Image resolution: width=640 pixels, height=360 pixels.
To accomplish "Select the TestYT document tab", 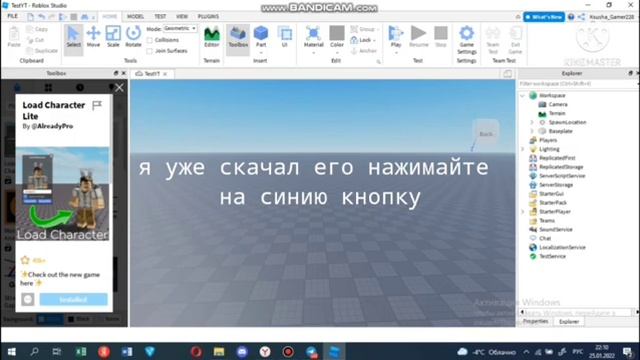I will tap(151, 74).
